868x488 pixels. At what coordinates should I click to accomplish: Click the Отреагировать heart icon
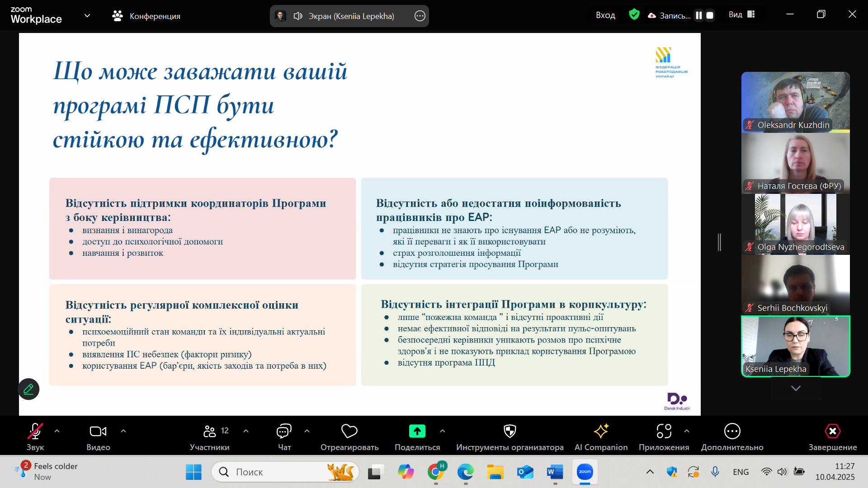click(x=349, y=432)
